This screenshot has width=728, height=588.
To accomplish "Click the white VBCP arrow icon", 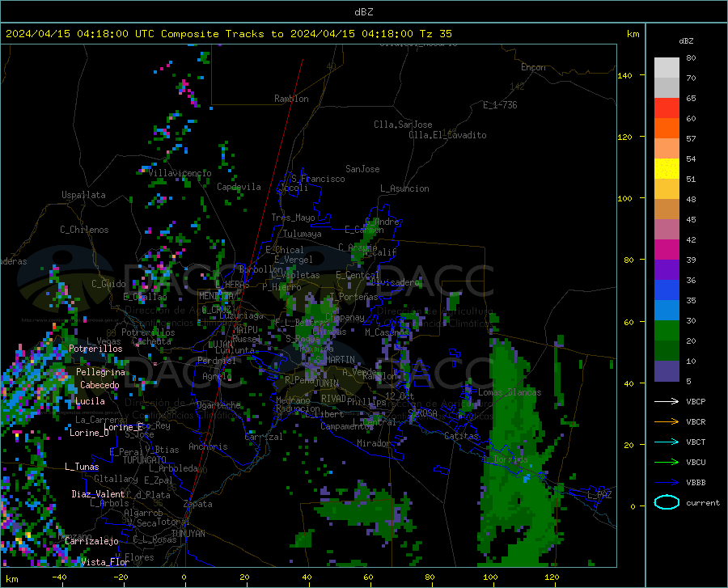I will pos(667,401).
